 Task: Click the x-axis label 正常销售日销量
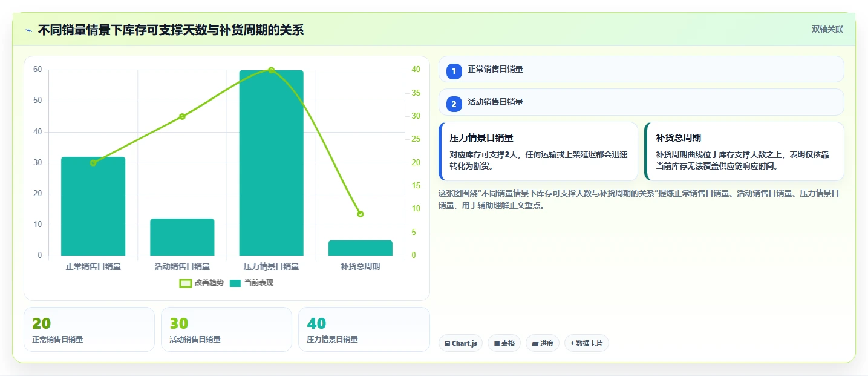(x=93, y=266)
